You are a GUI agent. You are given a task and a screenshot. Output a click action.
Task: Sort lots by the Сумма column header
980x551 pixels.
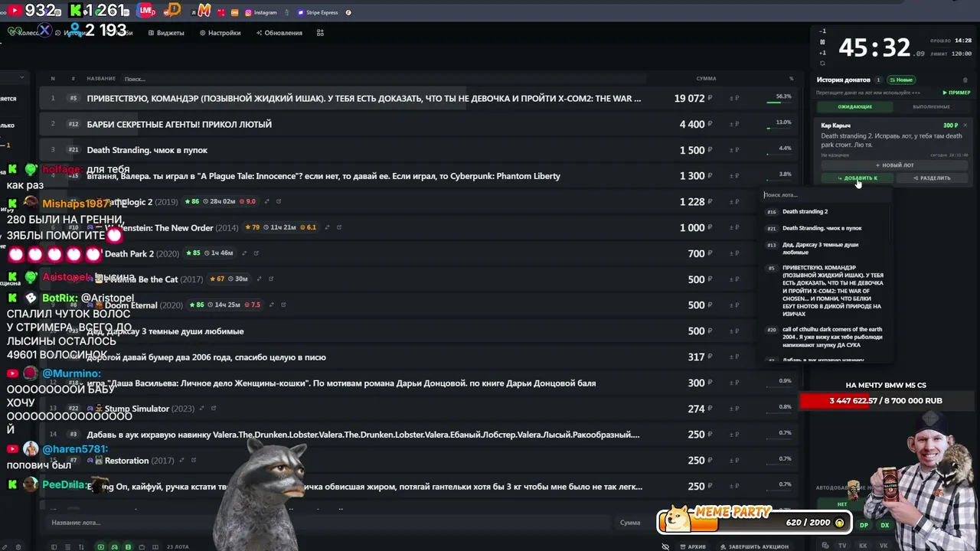[706, 79]
